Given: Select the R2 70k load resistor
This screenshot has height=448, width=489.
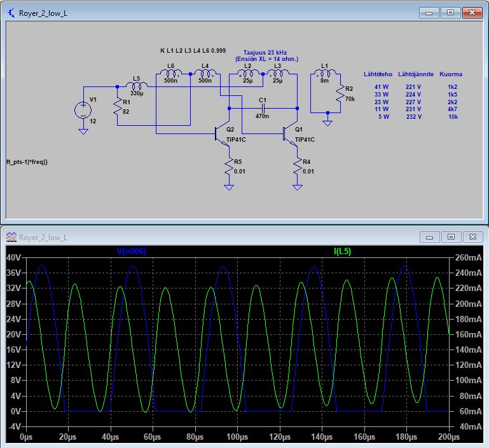Looking at the screenshot, I should 340,93.
